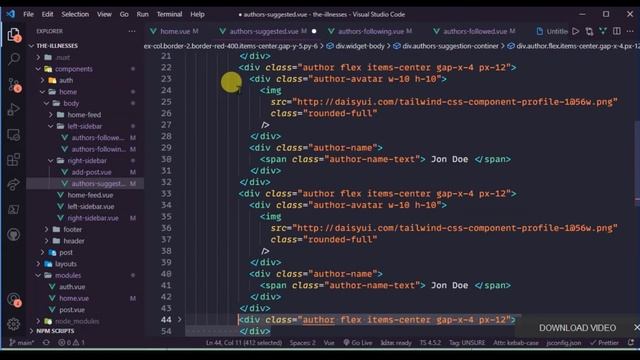Open Explorer more actions ellipsis
This screenshot has width=640, height=360.
[132, 31]
